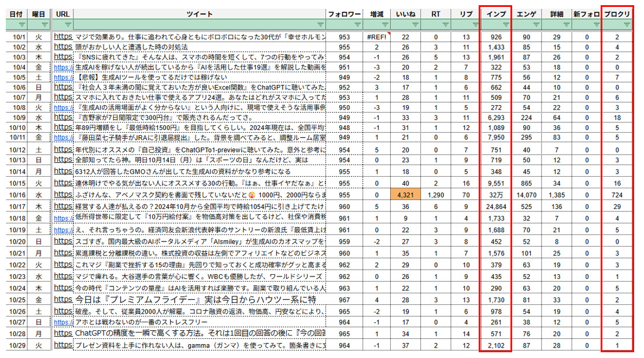Click the インプ column header
This screenshot has height=358, width=644.
(x=496, y=14)
